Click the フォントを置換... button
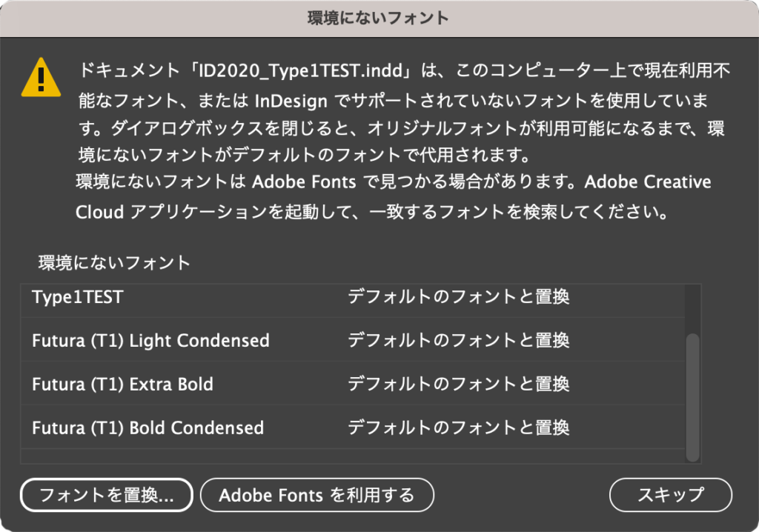The image size is (759, 532). [107, 495]
